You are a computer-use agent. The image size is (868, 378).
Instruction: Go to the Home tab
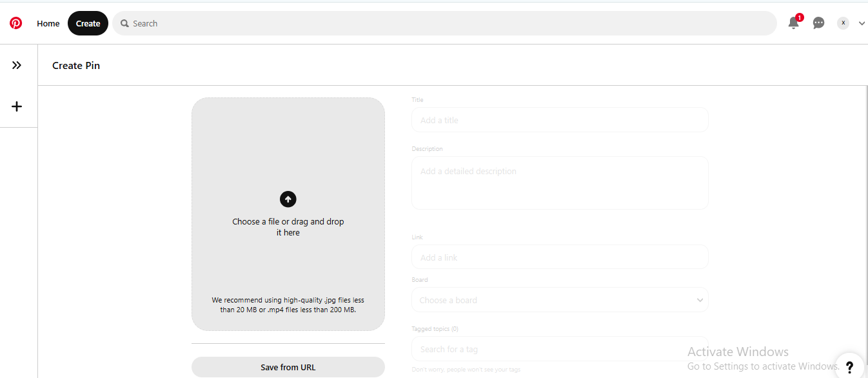(48, 23)
